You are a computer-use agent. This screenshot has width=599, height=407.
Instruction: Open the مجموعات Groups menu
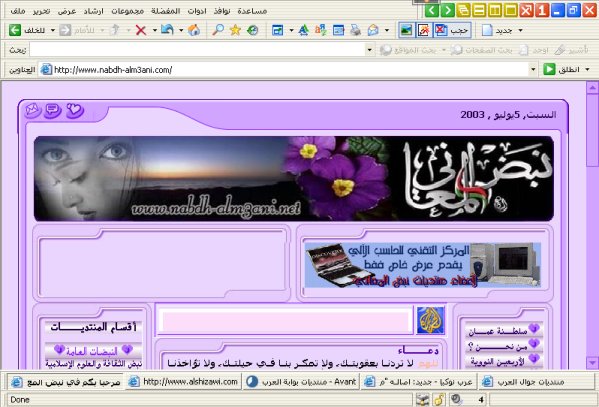point(128,11)
